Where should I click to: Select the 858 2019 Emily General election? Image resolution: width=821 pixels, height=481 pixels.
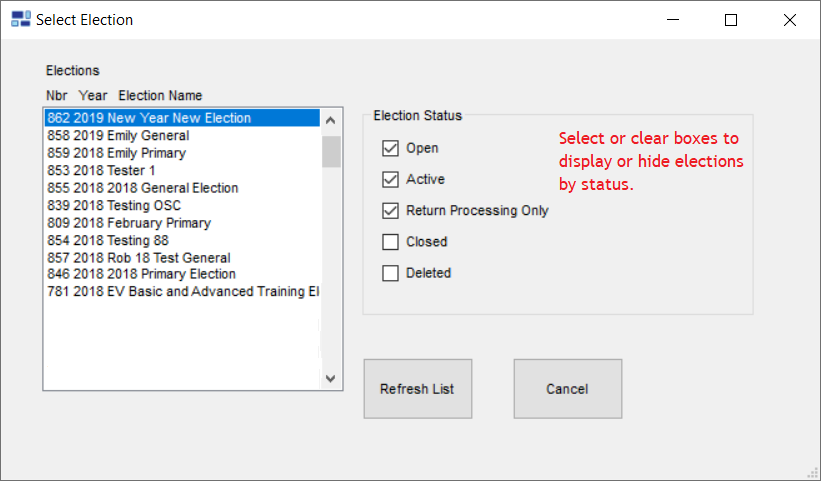click(x=182, y=136)
